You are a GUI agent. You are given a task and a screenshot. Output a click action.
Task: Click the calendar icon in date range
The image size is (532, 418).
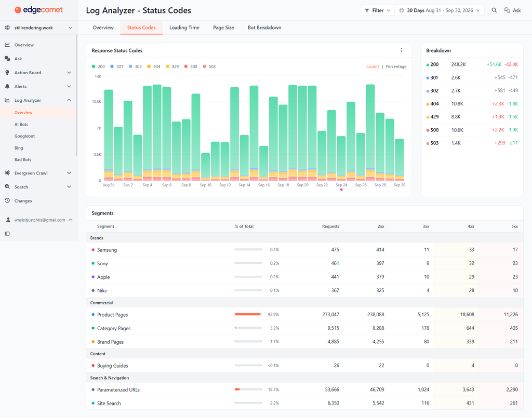coord(402,10)
